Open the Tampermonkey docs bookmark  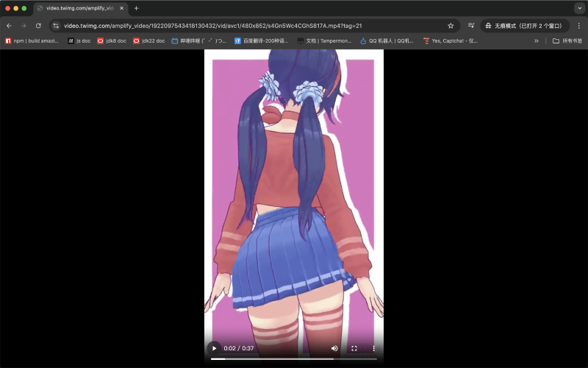324,40
